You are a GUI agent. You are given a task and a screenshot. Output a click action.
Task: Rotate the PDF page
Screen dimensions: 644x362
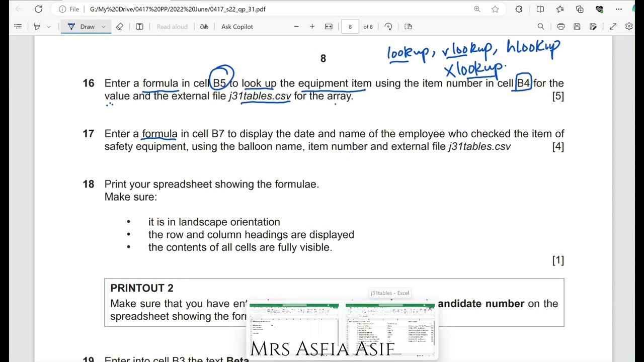point(388,27)
